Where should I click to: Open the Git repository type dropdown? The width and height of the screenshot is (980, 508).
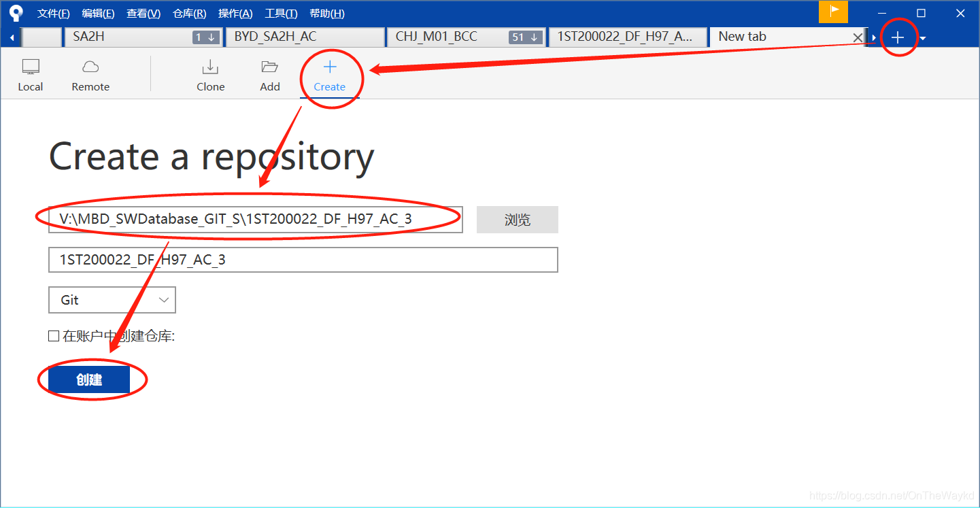(x=112, y=300)
